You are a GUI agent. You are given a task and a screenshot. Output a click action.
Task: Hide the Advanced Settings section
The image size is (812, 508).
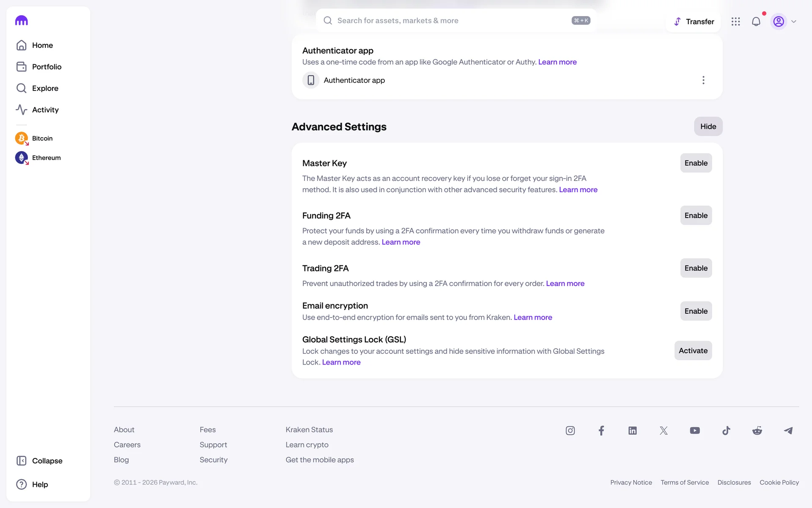coord(708,127)
